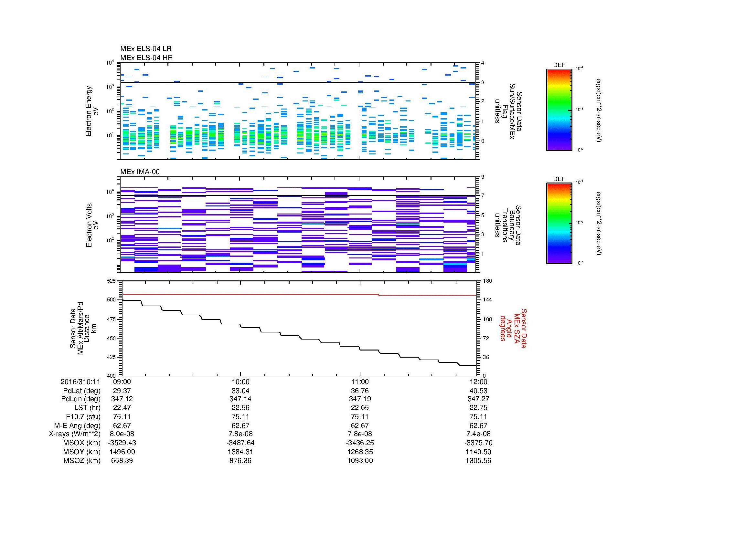The width and height of the screenshot is (756, 534).
Task: Click the X-rays (W/m**2) row label
Action: 75,434
